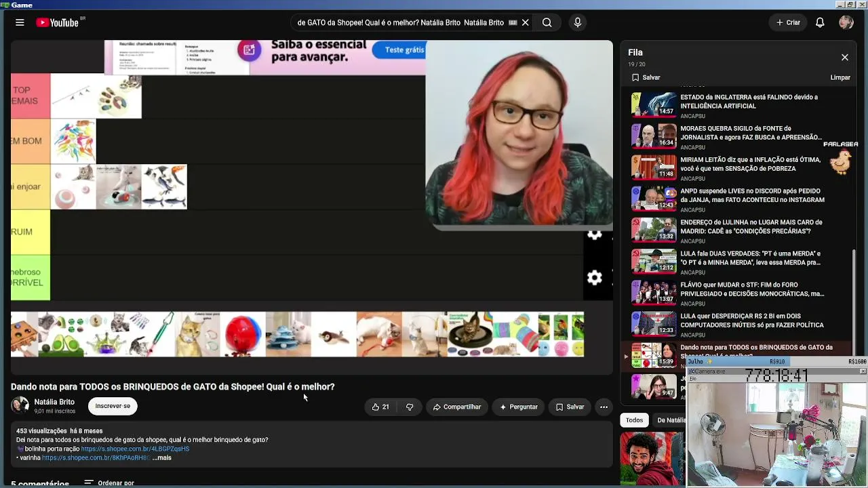Play the 16:34 MORAES queue thumbnail
Screen dimensions: 868x488
coord(654,136)
